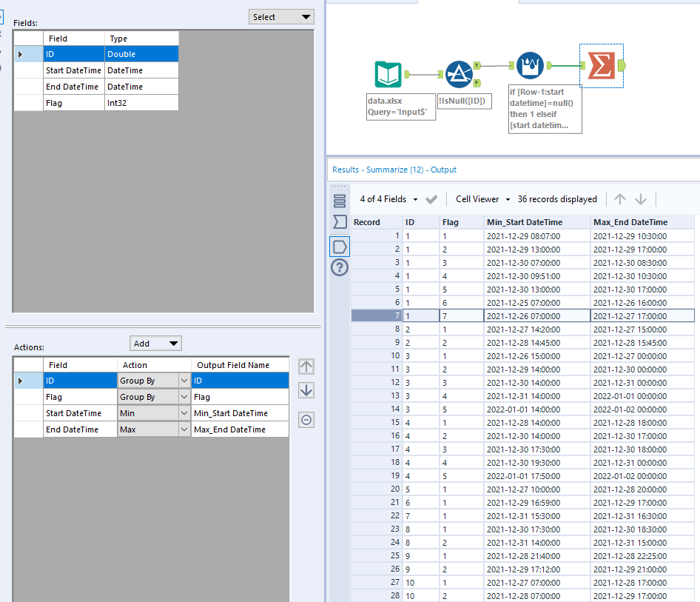Apply field selection checkmark in results
Image resolution: width=700 pixels, height=602 pixels.
pos(431,199)
